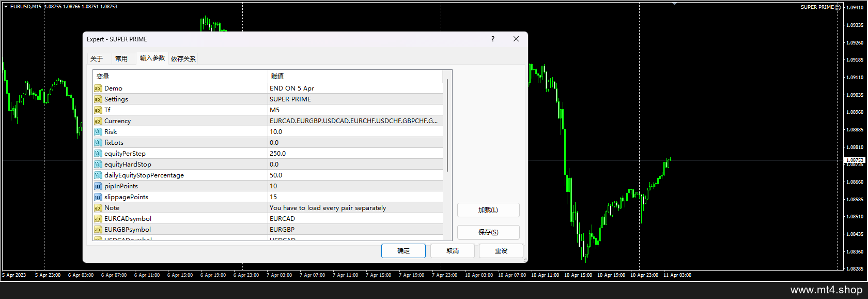Confirm with the 确定 button
The image size is (868, 299).
coord(404,251)
